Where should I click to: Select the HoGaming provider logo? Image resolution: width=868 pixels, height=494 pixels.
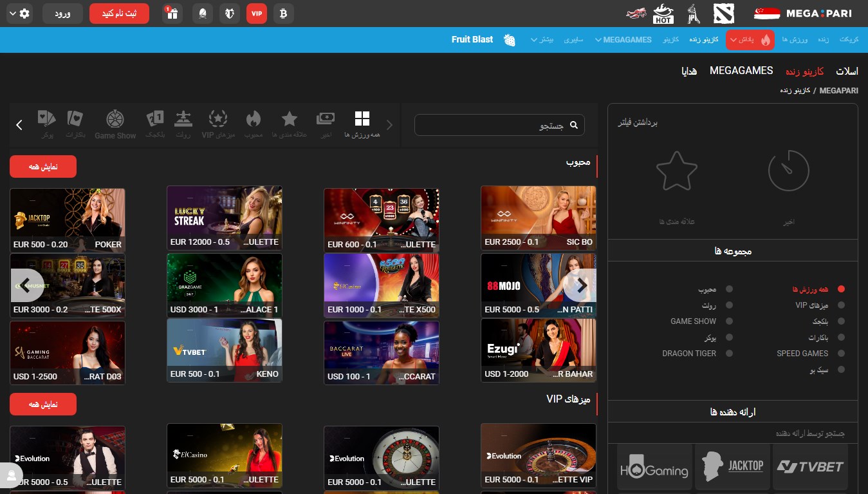click(654, 468)
